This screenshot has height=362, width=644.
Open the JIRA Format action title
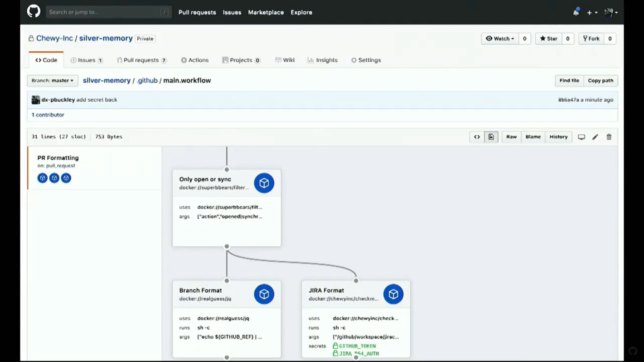326,290
